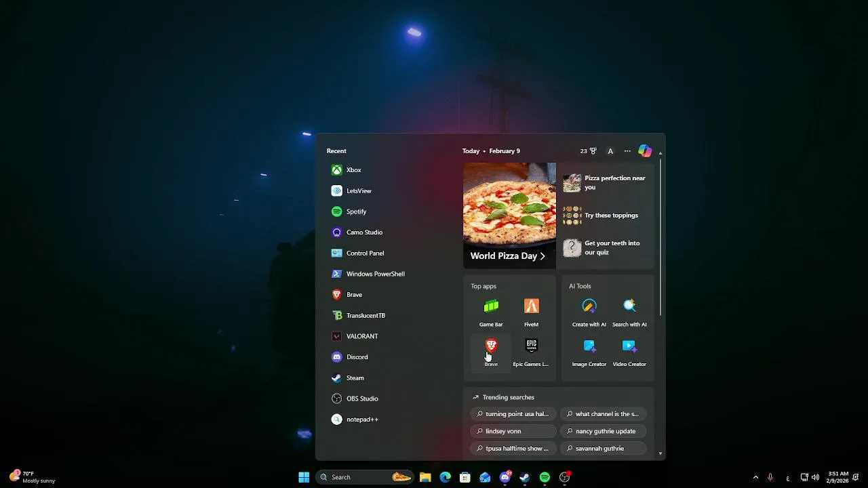
Task: Click the Today February 9 heading
Action: (x=491, y=151)
